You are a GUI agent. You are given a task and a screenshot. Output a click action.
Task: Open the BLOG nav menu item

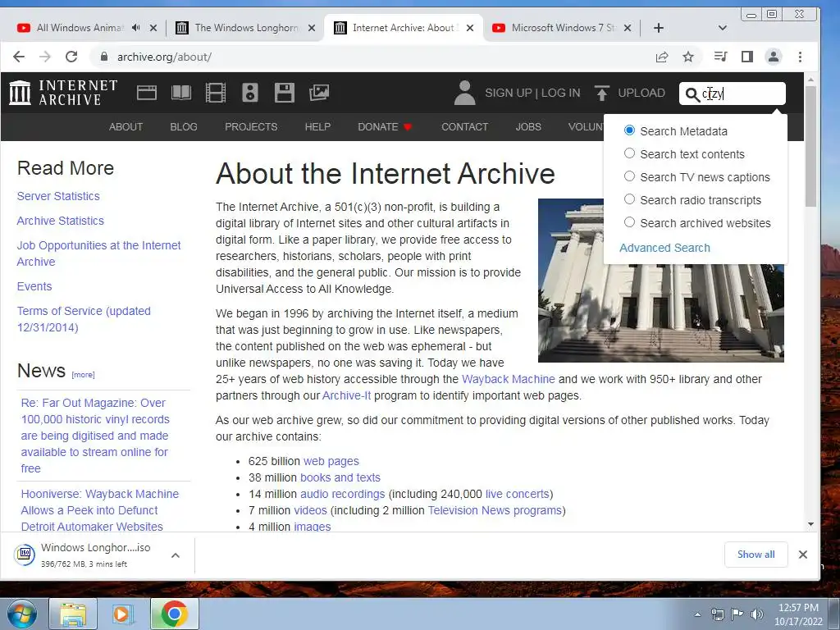pos(184,127)
